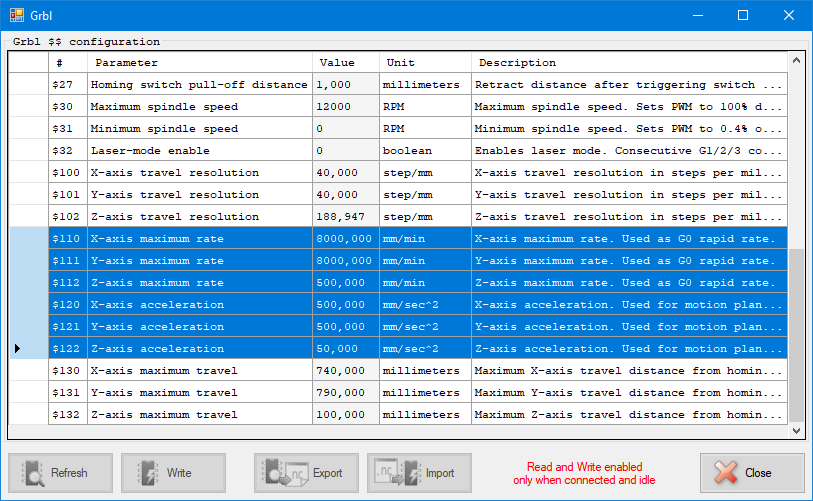Select the 'Z-axis maximum rate' parameter cell
Image resolution: width=813 pixels, height=501 pixels.
point(200,283)
